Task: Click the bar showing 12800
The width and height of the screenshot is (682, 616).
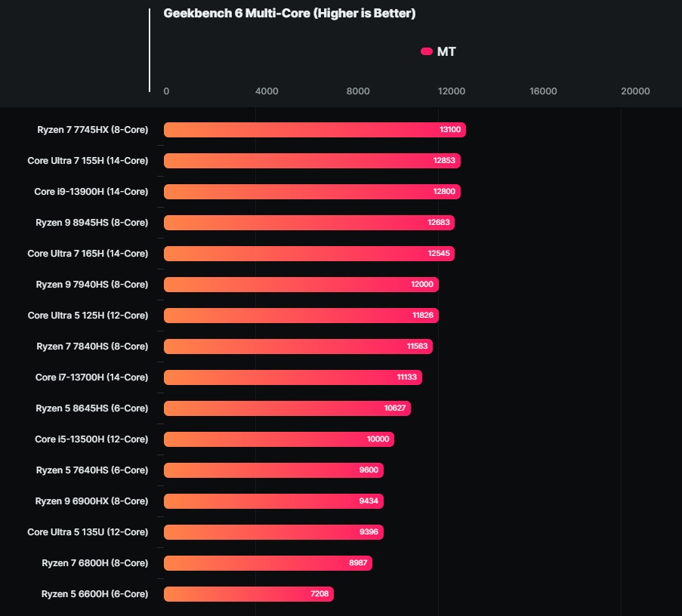Action: (312, 191)
